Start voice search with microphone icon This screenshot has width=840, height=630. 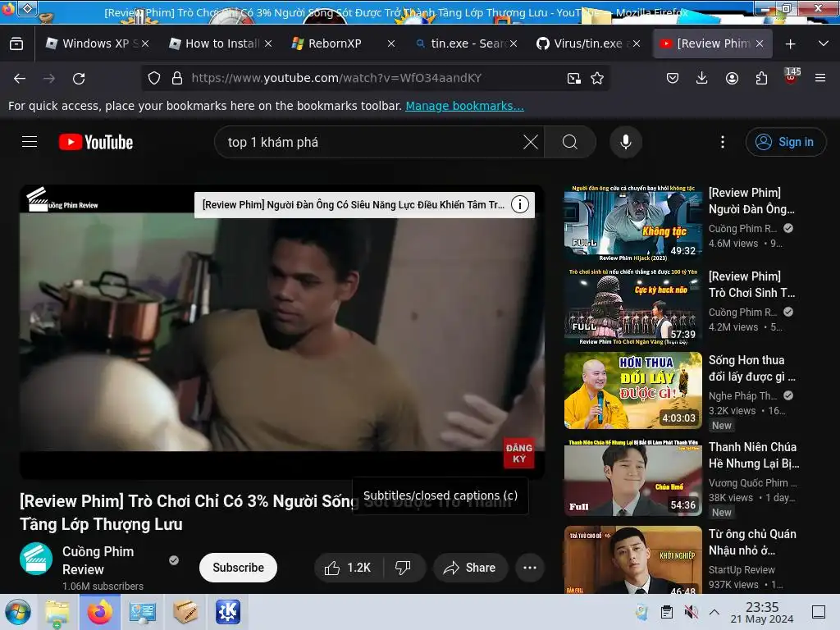[625, 142]
